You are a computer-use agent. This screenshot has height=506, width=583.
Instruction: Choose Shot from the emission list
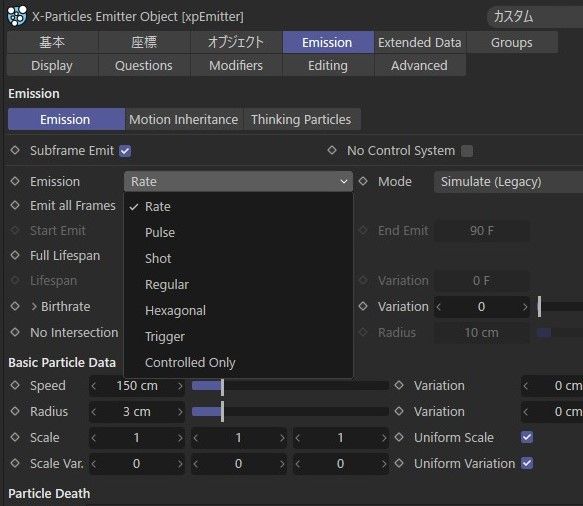tap(238, 258)
